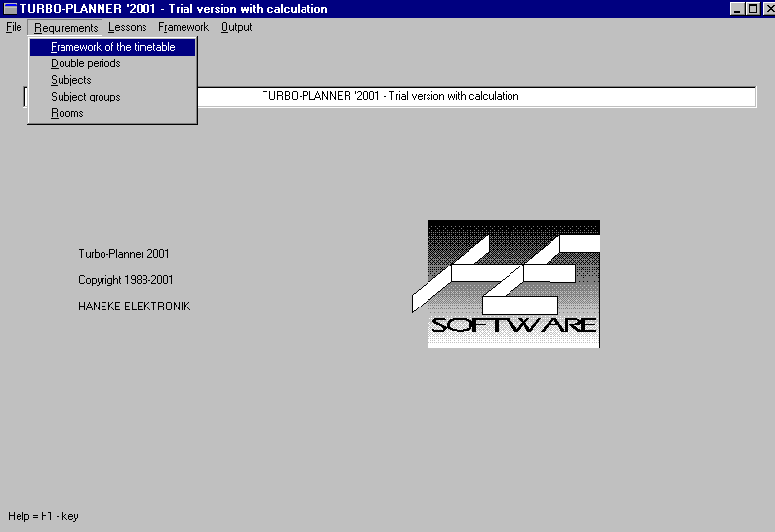
Task: Open the Framework menu
Action: (184, 27)
